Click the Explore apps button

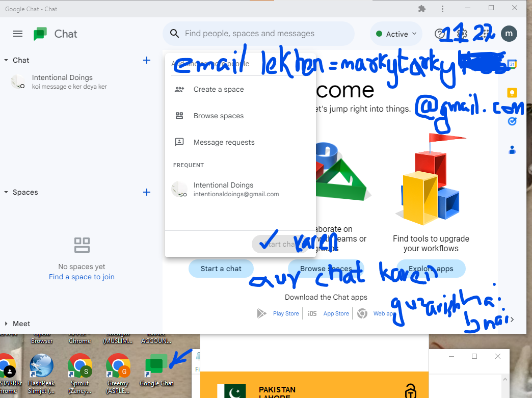tap(431, 269)
